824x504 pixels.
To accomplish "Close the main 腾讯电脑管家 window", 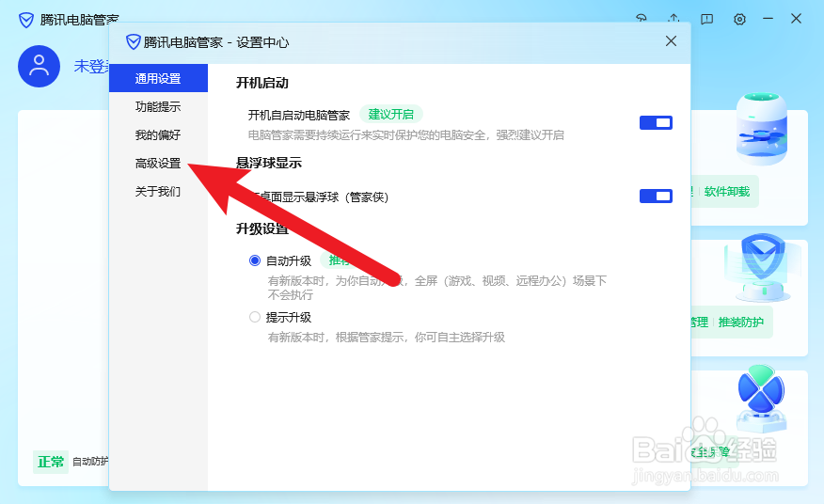I will 796,19.
